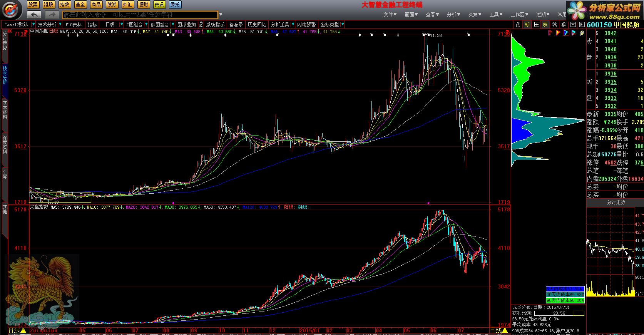Click the yellow triangle next to 日线 bottom-right
644x335 pixels.
click(x=505, y=330)
